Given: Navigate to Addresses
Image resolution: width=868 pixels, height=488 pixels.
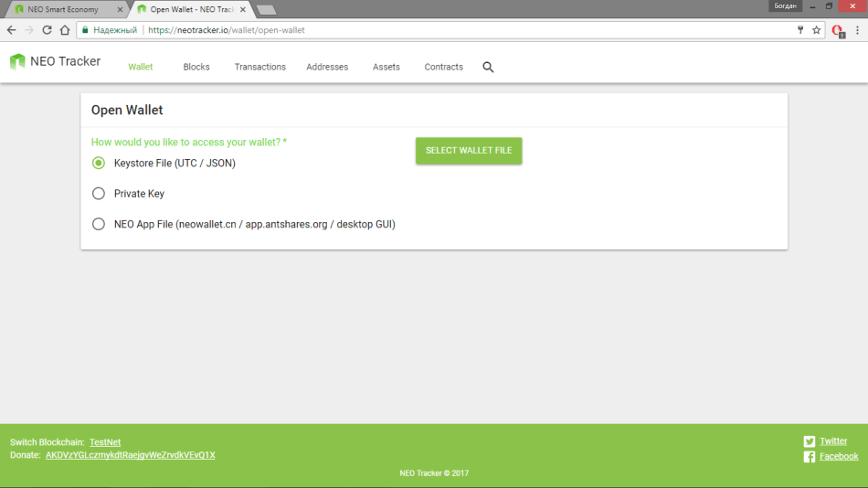Looking at the screenshot, I should tap(327, 67).
